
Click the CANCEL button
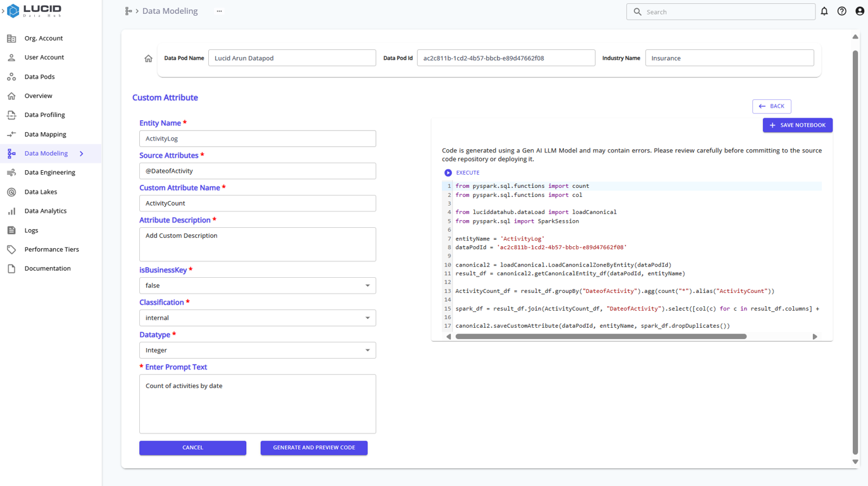pos(192,448)
